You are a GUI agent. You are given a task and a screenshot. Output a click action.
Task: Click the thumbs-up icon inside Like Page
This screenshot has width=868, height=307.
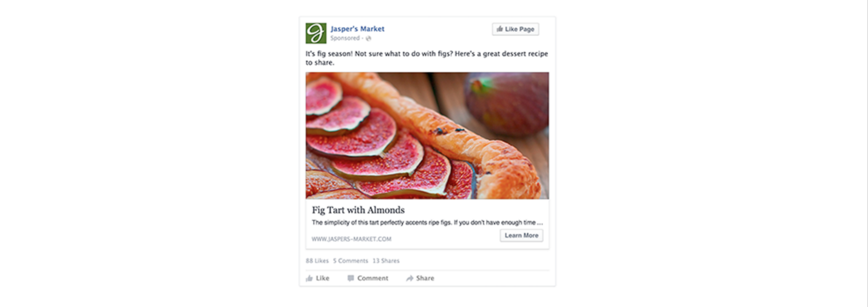coord(500,29)
